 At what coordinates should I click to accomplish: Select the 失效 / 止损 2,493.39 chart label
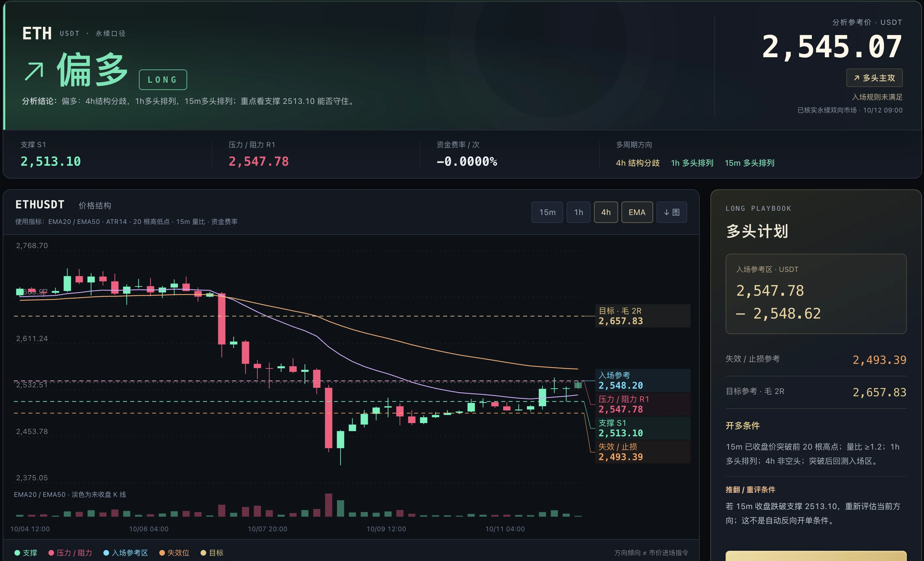[642, 452]
